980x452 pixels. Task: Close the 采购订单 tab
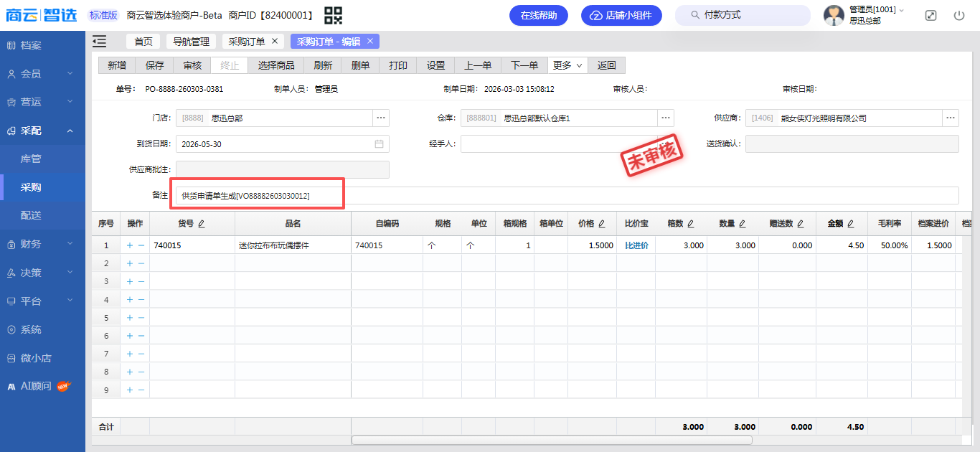[275, 42]
